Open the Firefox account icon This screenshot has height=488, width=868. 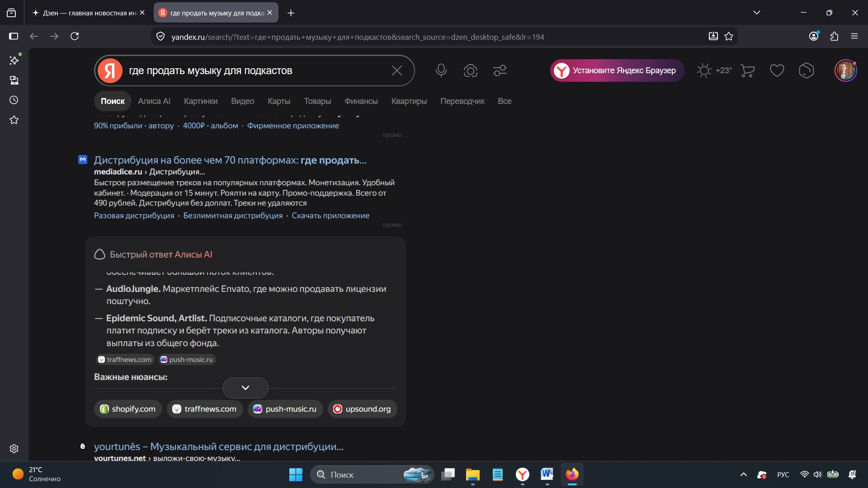point(814,36)
